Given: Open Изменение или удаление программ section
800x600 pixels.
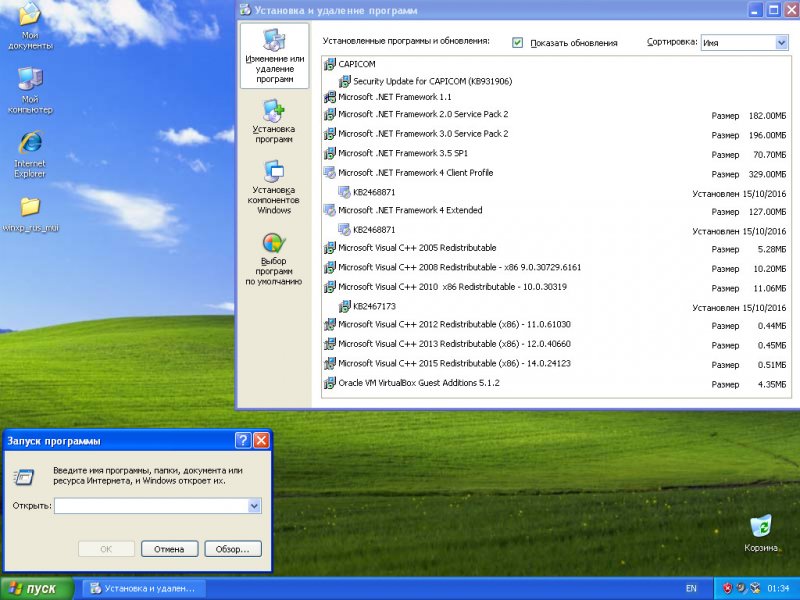Looking at the screenshot, I should (x=274, y=56).
